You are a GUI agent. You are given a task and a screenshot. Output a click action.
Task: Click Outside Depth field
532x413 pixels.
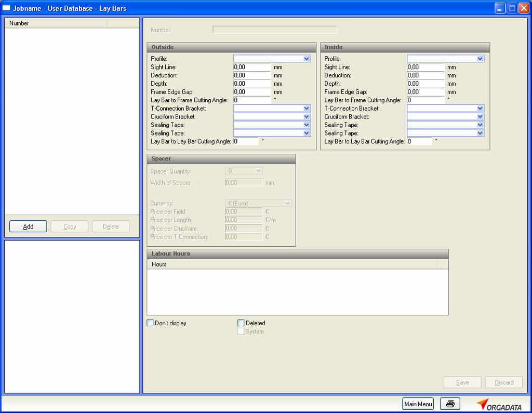coord(252,84)
